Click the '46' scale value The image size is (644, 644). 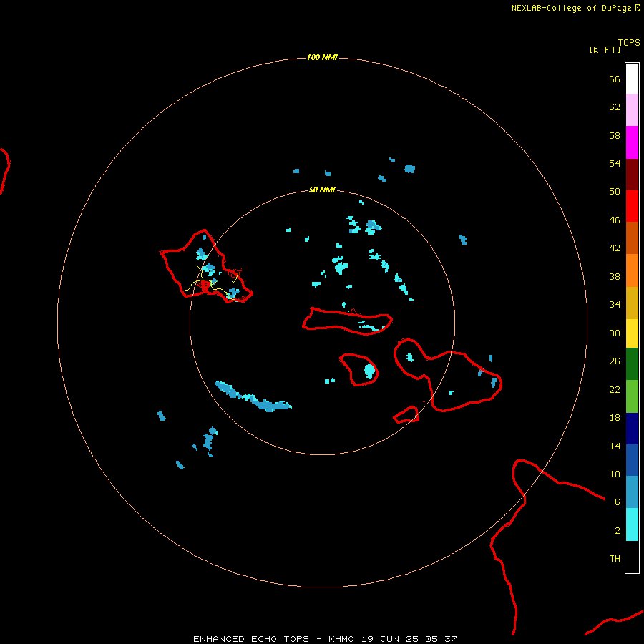click(x=615, y=220)
